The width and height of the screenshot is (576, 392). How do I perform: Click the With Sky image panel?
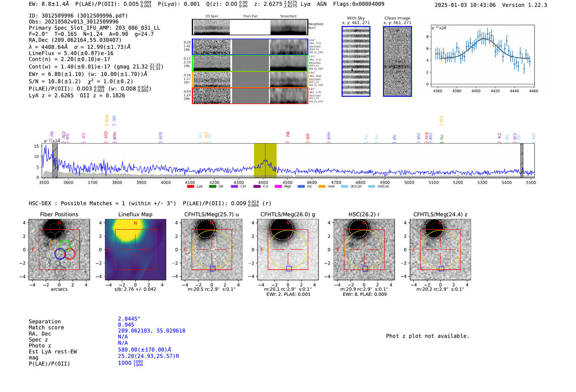click(356, 61)
